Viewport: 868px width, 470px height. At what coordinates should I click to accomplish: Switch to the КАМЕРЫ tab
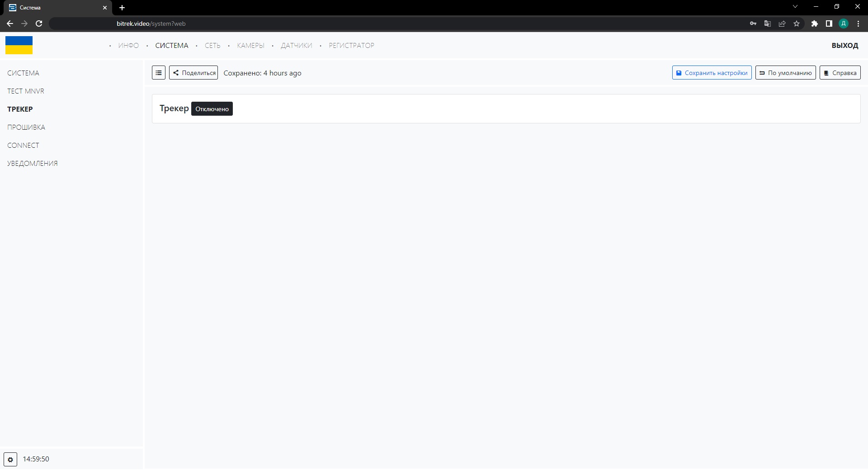pos(250,46)
